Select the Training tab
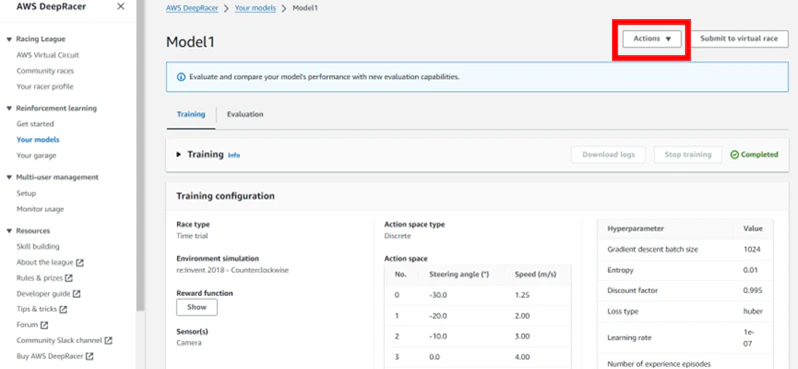This screenshot has height=369, width=798. tap(191, 115)
